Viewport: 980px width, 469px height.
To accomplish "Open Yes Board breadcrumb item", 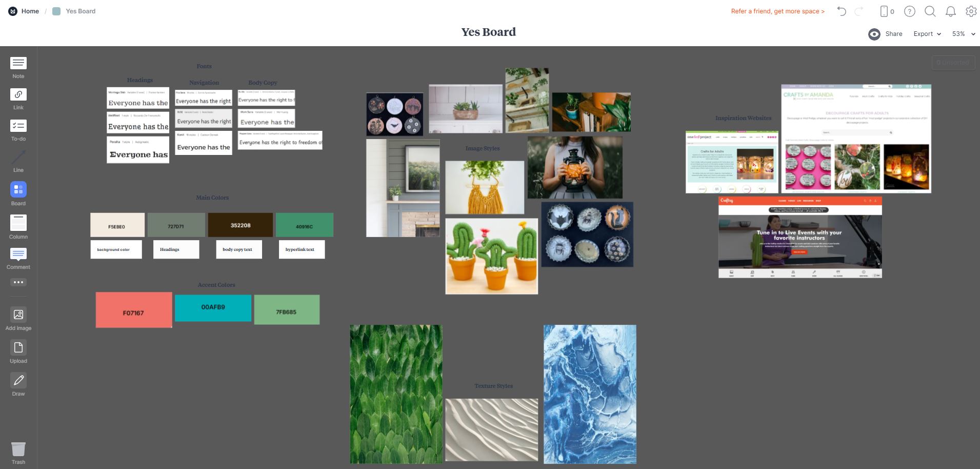I will [x=80, y=11].
